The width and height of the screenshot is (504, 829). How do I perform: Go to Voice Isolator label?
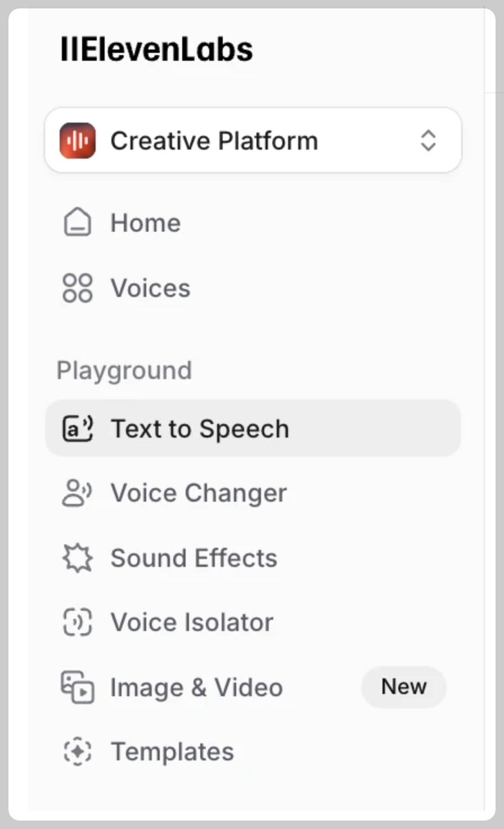(x=192, y=623)
